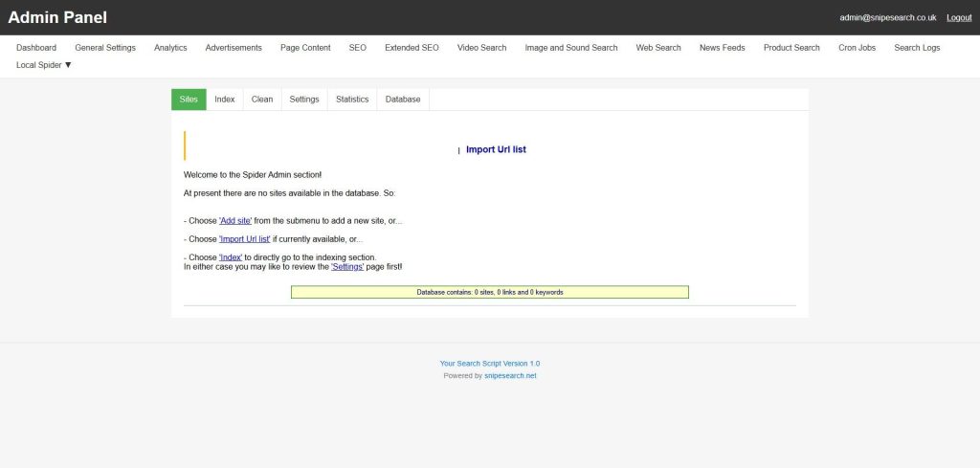This screenshot has width=980, height=468.
Task: Open Image and Sound Search
Action: click(x=571, y=48)
